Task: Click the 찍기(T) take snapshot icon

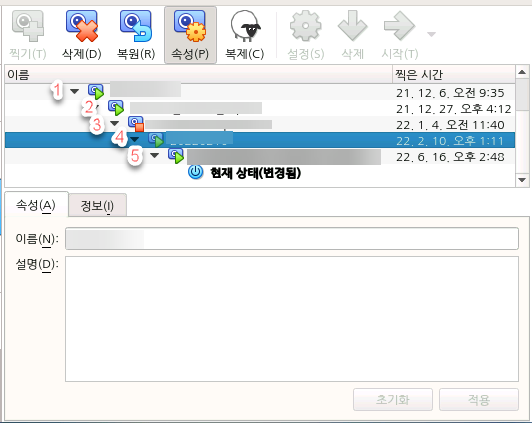Action: tap(28, 26)
